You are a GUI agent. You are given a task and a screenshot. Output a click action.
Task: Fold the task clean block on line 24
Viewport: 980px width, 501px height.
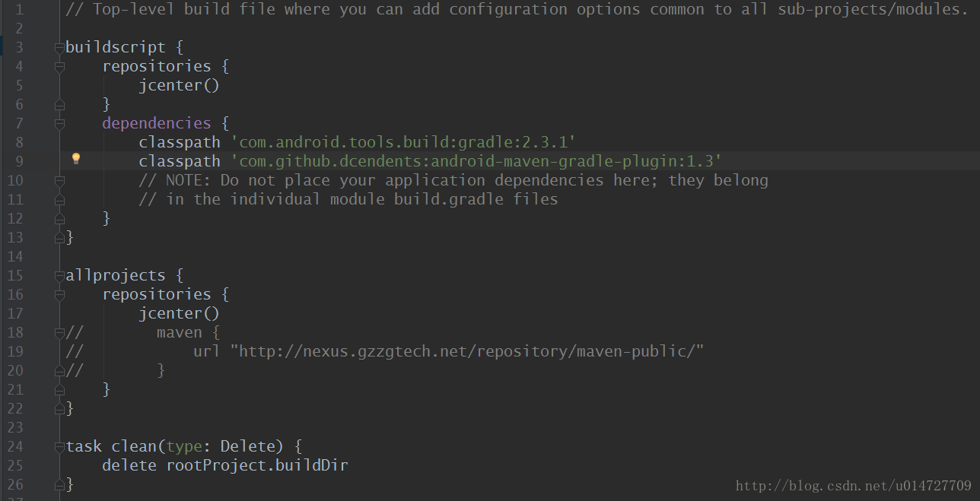click(x=59, y=447)
